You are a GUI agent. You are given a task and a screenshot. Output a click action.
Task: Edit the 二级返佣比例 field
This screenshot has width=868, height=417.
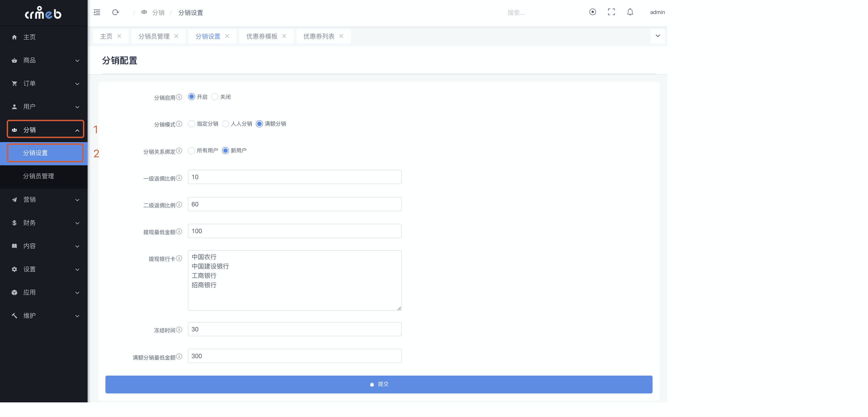tap(295, 204)
